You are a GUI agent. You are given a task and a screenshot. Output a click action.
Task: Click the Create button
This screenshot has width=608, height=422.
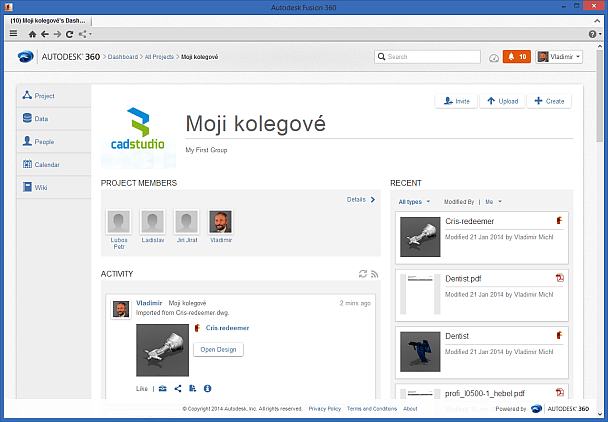549,101
